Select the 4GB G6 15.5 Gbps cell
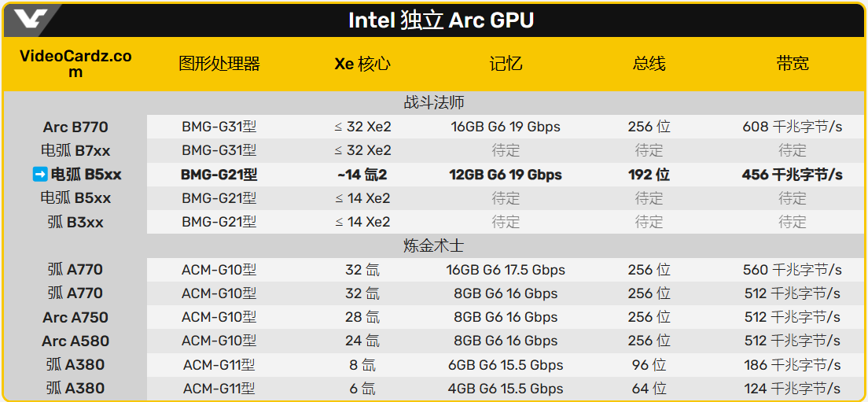The image size is (868, 402). point(506,389)
